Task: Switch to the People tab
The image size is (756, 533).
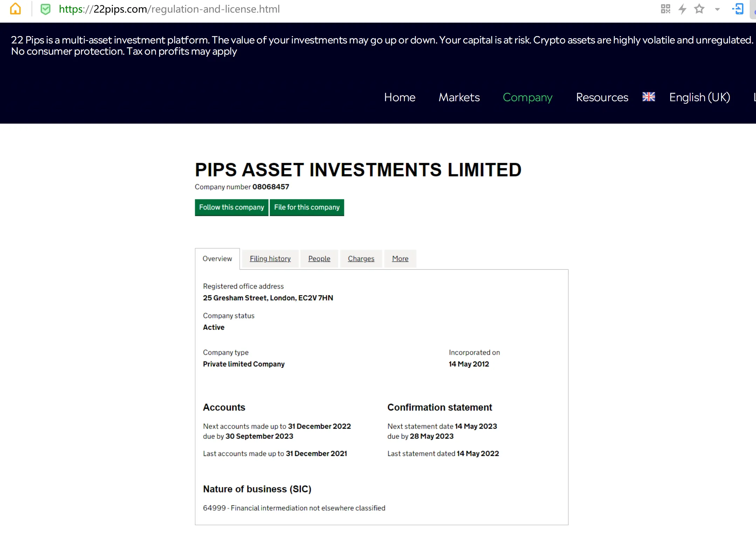Action: (319, 258)
